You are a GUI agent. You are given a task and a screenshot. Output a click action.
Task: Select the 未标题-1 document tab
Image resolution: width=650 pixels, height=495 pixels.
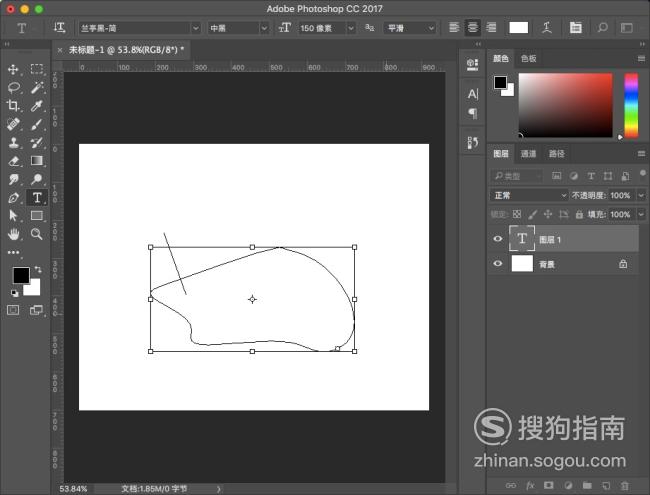126,50
